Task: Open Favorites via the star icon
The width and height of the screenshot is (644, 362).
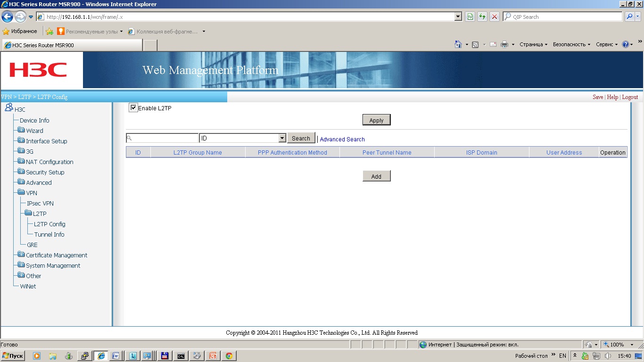Action: (6, 32)
